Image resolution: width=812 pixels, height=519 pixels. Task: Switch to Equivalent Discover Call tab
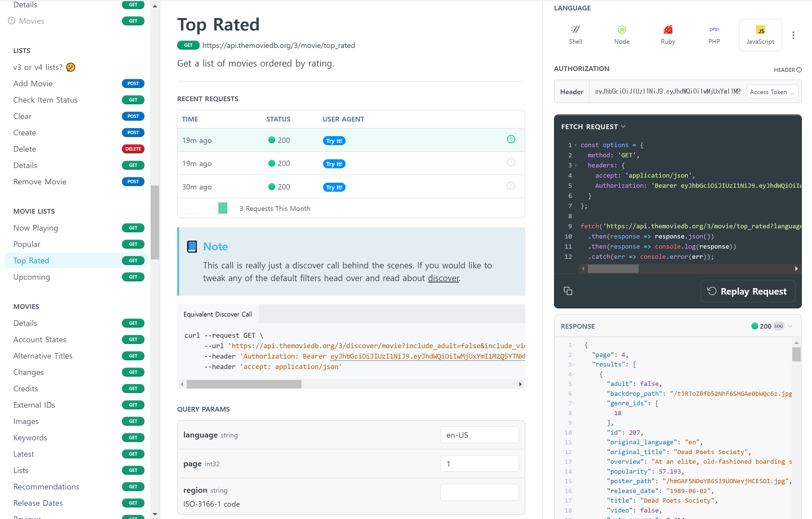click(x=217, y=314)
